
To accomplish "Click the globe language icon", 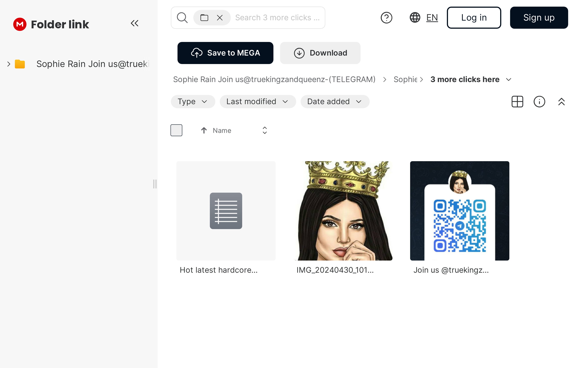I will tap(415, 18).
